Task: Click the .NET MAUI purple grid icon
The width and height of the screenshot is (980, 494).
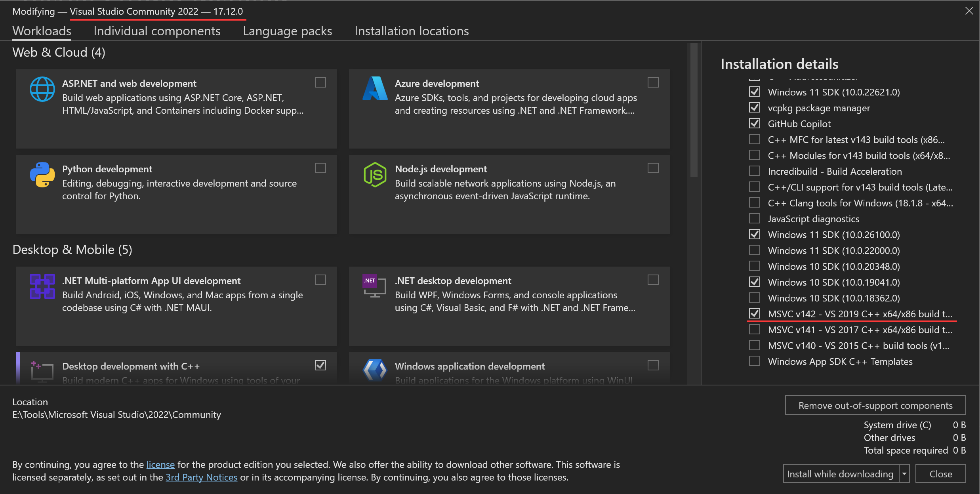Action: coord(42,286)
